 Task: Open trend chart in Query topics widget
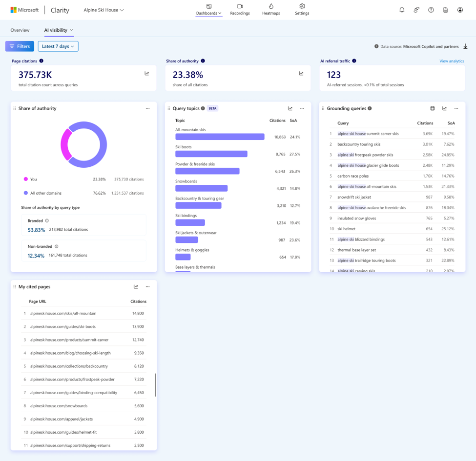(x=290, y=108)
